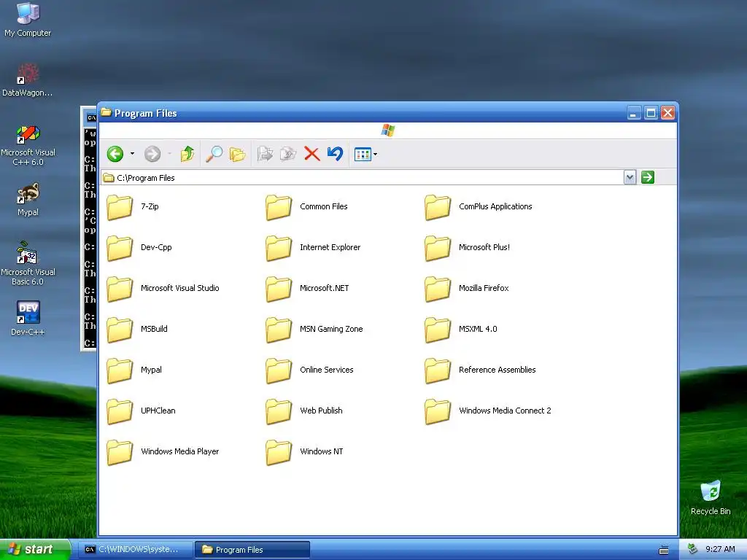Select the Recycle Bin desktop icon
This screenshot has width=747, height=560.
[x=711, y=498]
